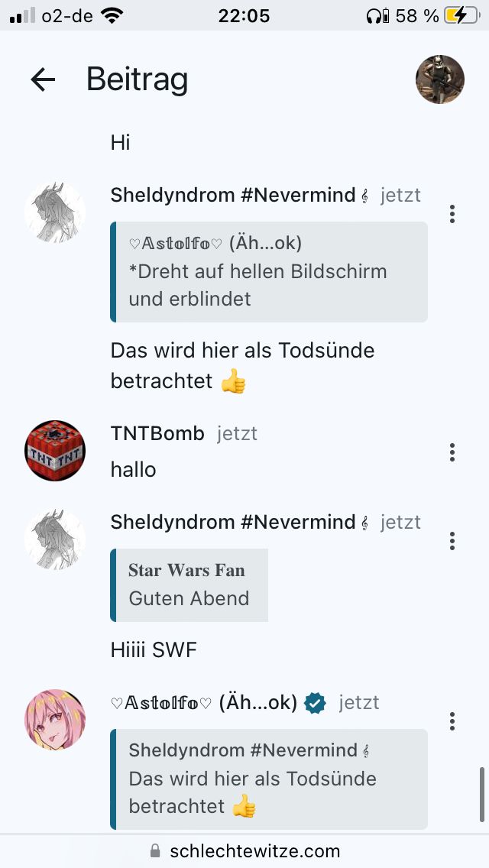Tap the lock icon beside the site address
489x868 pixels.
tap(156, 851)
